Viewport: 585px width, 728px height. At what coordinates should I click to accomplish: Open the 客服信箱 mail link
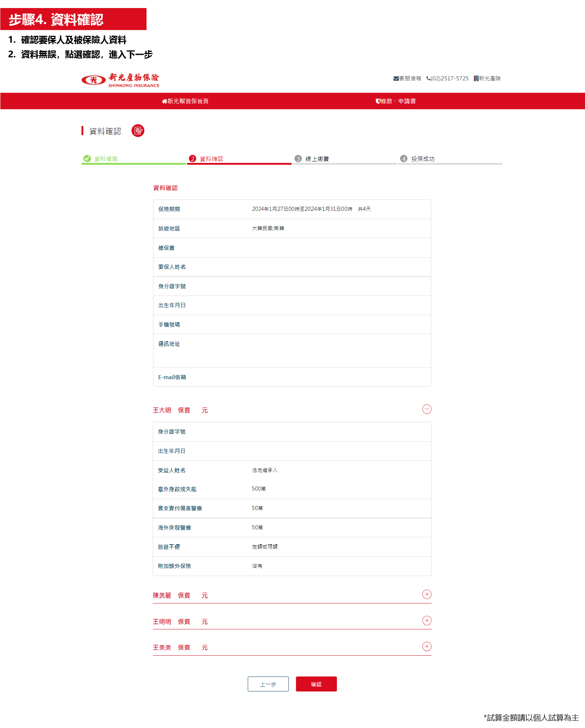(407, 79)
